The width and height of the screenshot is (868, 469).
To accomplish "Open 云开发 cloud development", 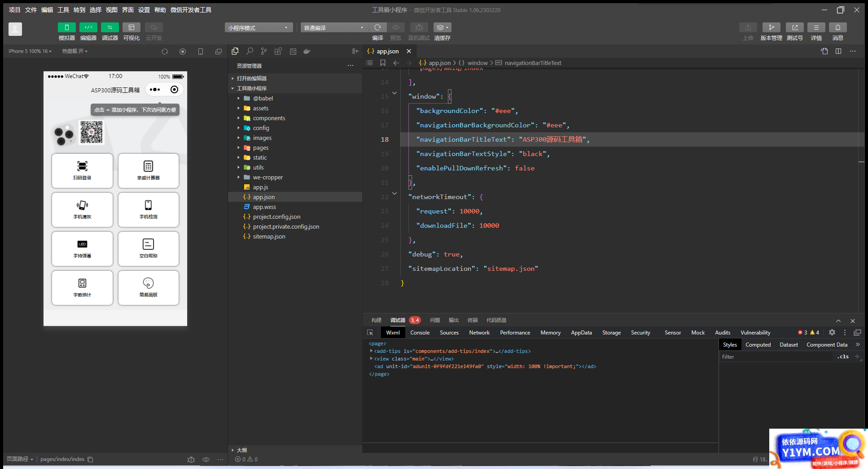I will [x=154, y=27].
